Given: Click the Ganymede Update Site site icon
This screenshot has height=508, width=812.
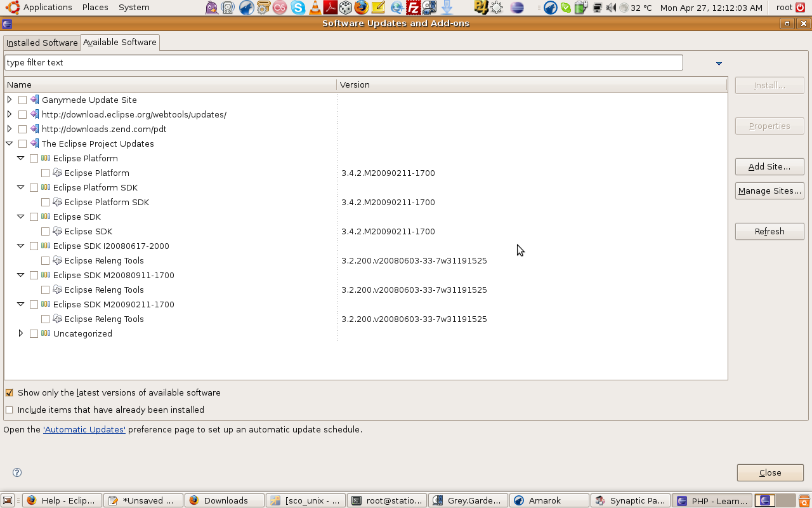Looking at the screenshot, I should point(35,100).
